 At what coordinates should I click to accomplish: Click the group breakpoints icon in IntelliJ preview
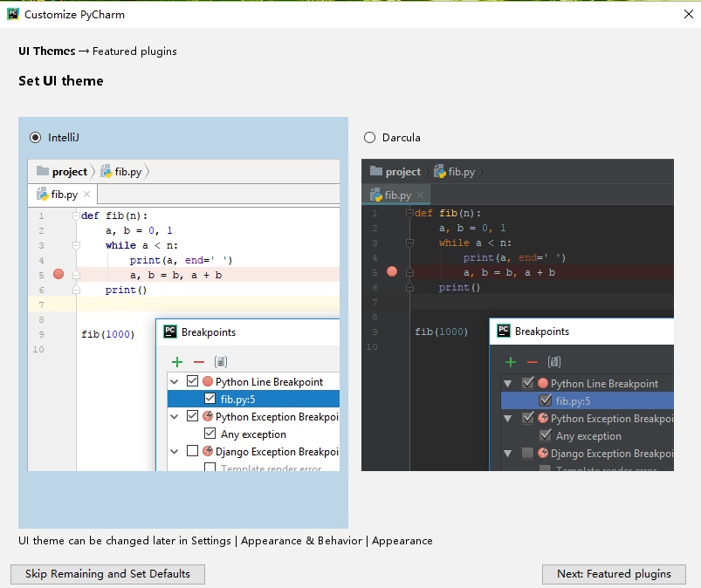pos(221,361)
